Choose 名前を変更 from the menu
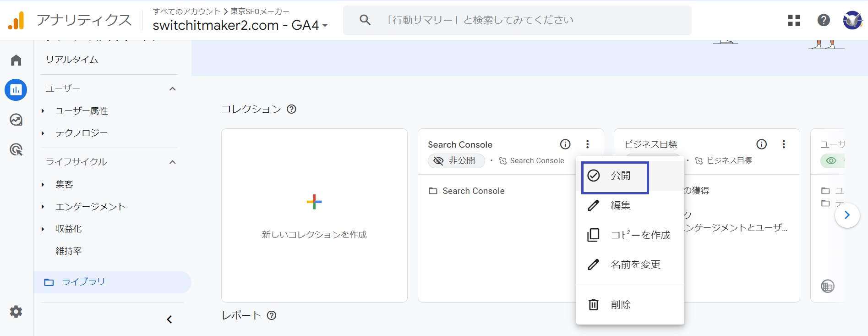The image size is (868, 336). point(630,264)
